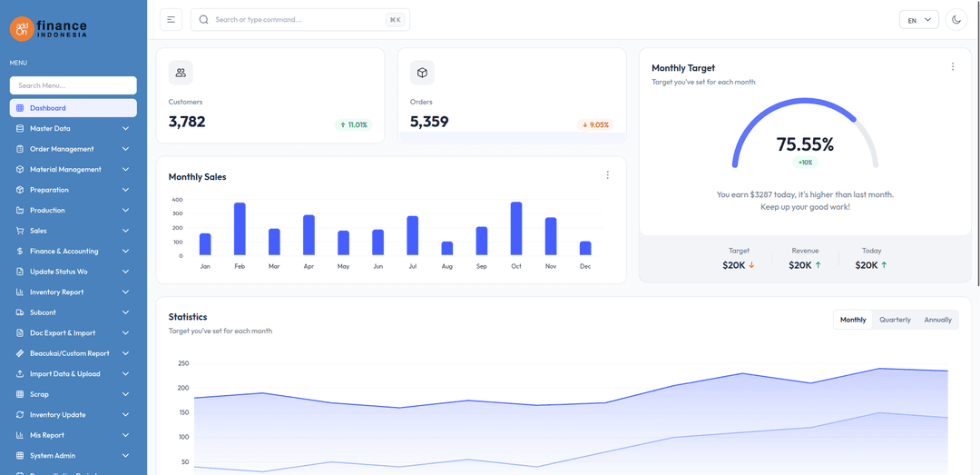Image resolution: width=980 pixels, height=475 pixels.
Task: Open the EN language dropdown
Action: [918, 20]
